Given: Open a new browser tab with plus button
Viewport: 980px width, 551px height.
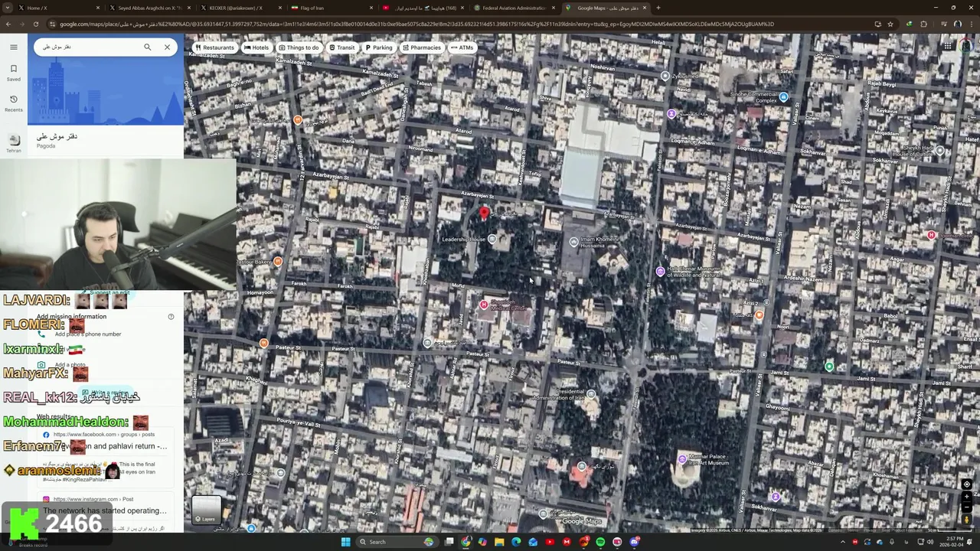Looking at the screenshot, I should pos(658,8).
